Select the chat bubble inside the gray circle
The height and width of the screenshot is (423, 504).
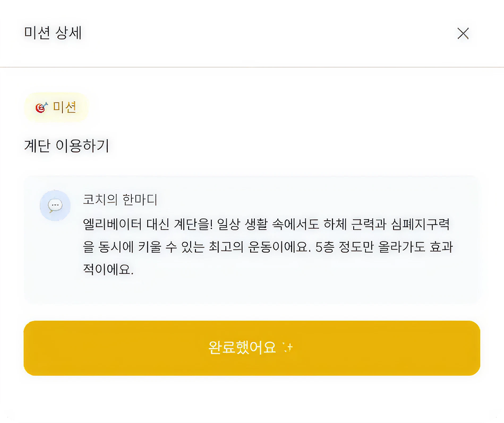[x=55, y=205]
